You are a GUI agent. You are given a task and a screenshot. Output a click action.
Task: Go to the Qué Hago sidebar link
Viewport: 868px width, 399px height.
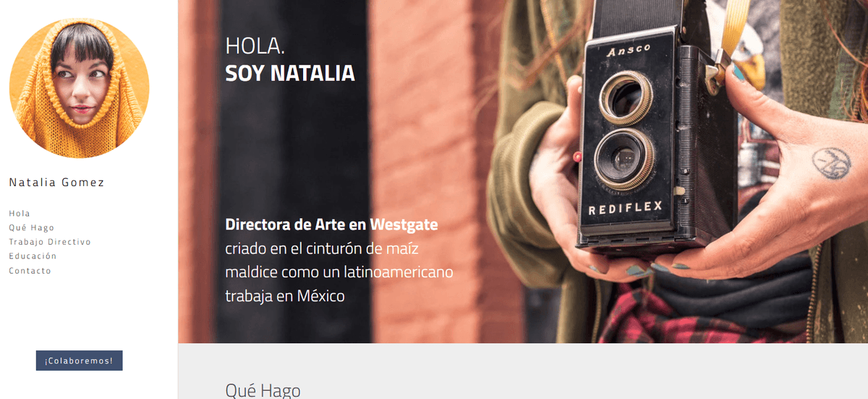tap(32, 227)
